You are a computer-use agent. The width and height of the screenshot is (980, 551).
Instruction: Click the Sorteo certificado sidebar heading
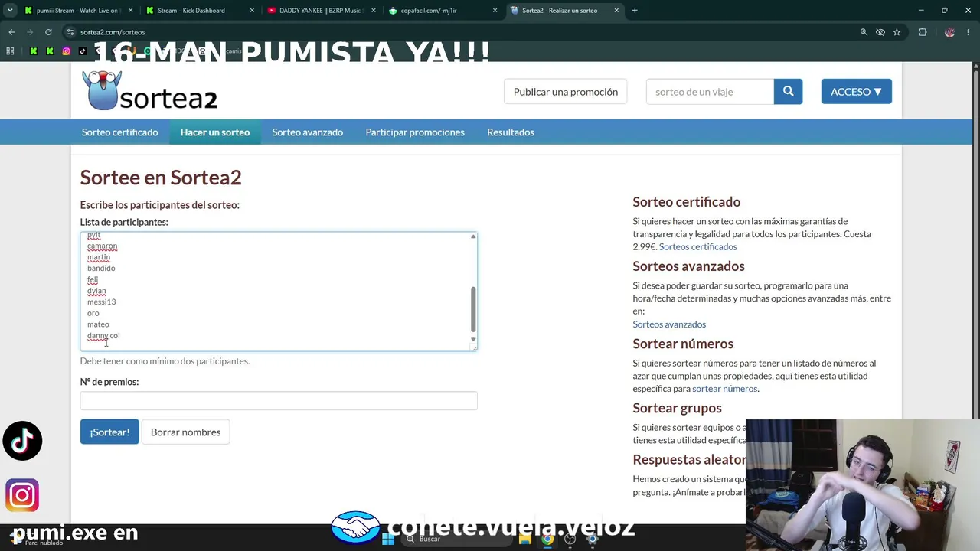pyautogui.click(x=686, y=202)
